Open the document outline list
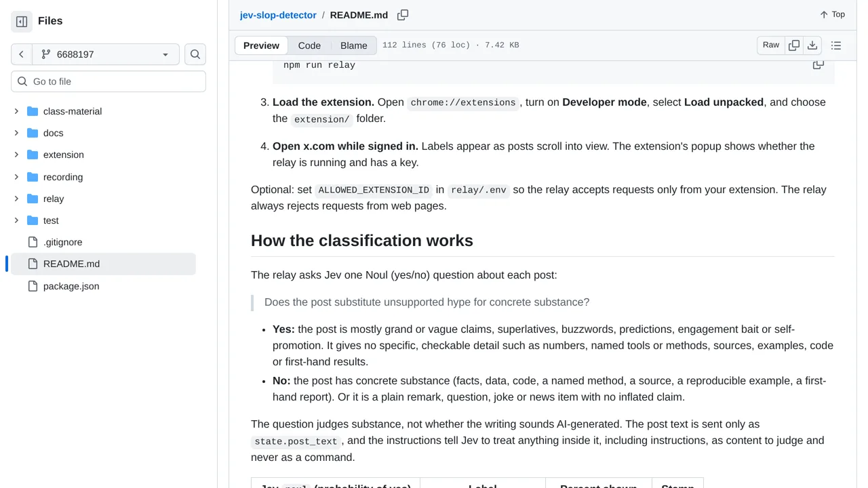Viewport: 868px width, 488px height. coord(836,45)
